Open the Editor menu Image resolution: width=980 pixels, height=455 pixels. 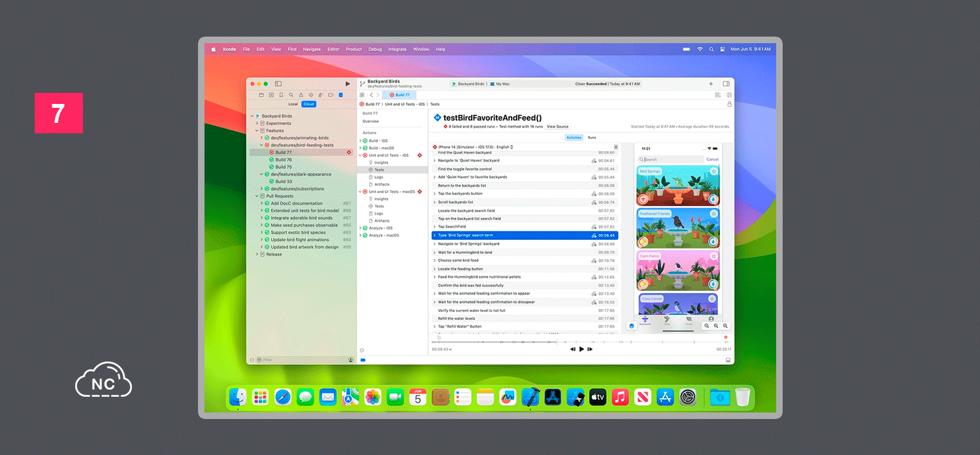(x=333, y=49)
